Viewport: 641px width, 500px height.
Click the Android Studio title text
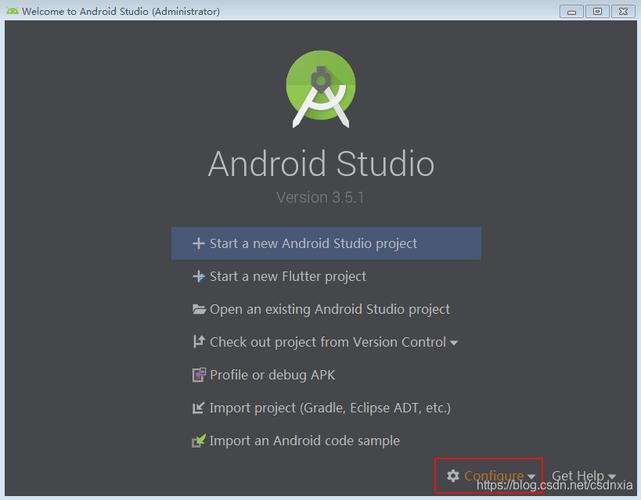321,164
